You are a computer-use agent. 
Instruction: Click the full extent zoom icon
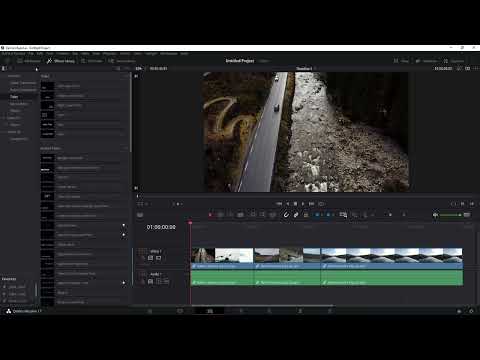point(343,215)
